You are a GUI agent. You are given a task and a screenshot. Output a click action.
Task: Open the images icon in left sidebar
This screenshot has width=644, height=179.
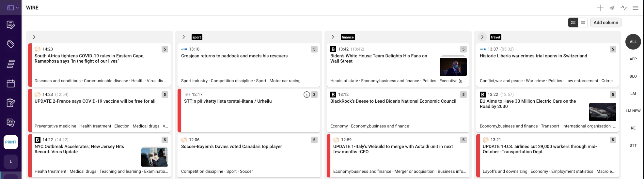pos(11,123)
